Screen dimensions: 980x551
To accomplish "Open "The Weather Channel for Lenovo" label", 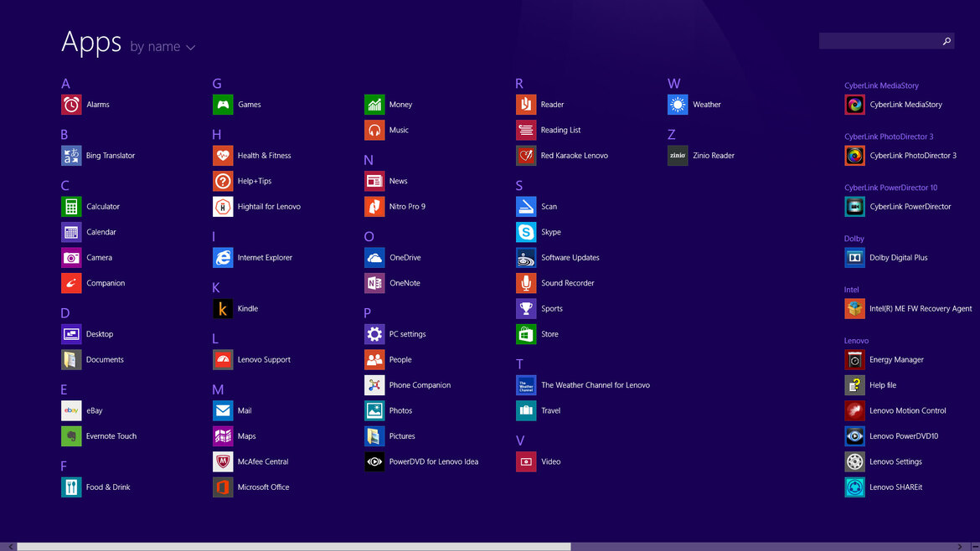I will [596, 385].
